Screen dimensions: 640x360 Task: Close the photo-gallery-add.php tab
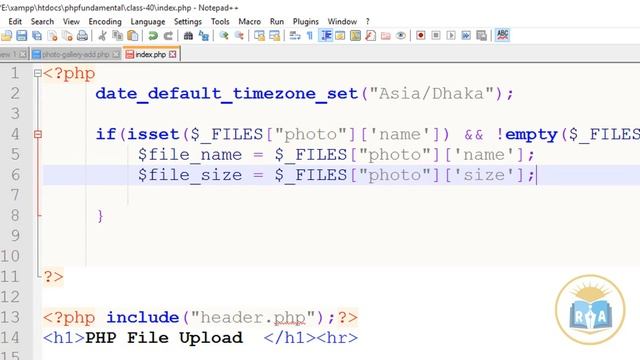pyautogui.click(x=116, y=54)
